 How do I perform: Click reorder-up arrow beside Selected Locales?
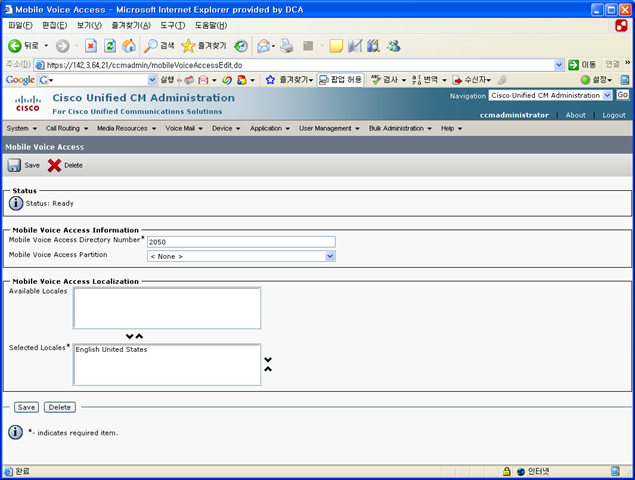[x=268, y=369]
